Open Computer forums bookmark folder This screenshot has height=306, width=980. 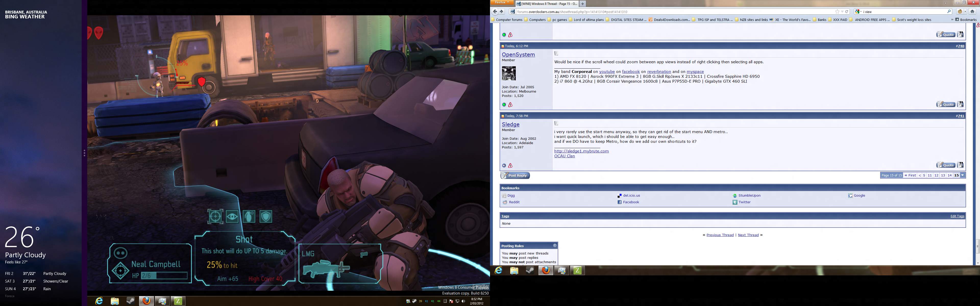(507, 20)
